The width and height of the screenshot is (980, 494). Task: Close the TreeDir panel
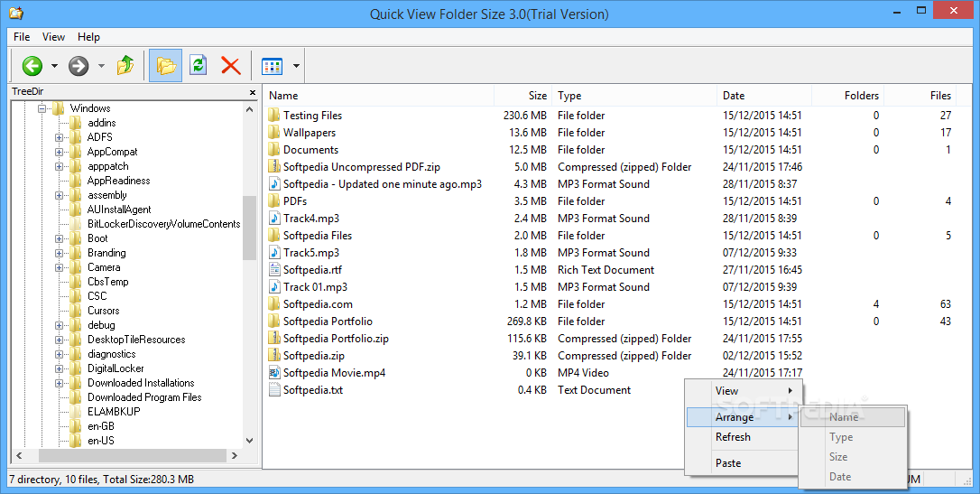(253, 92)
